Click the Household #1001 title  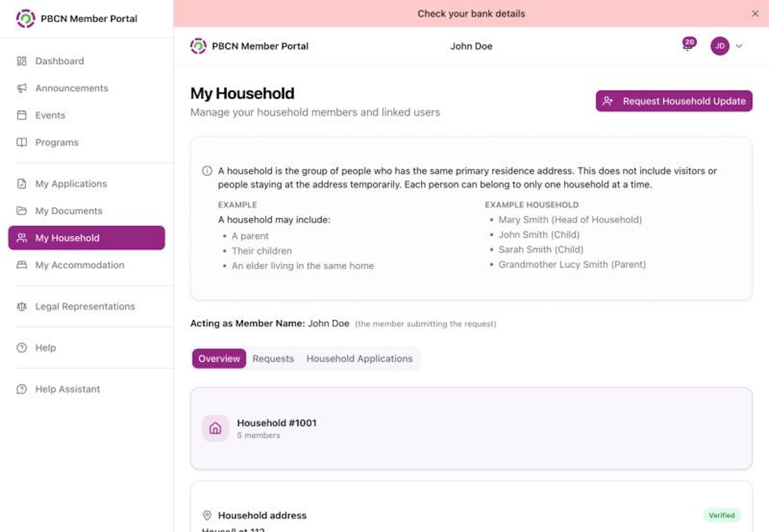277,423
